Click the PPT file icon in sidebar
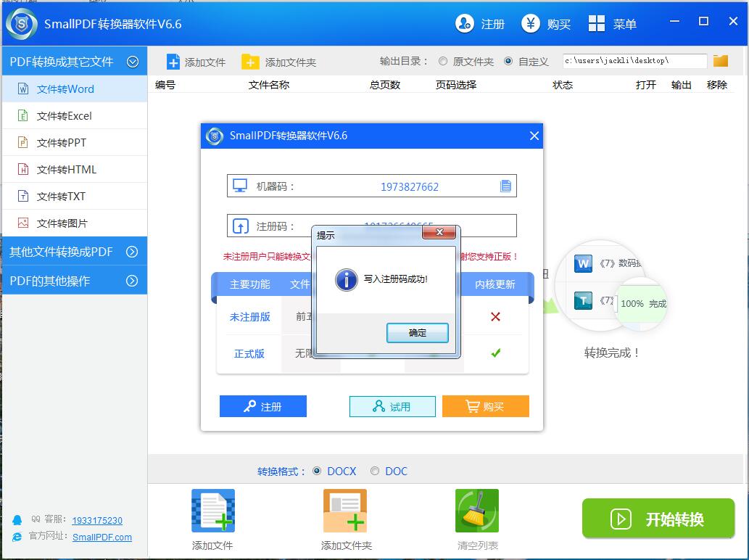Image resolution: width=749 pixels, height=560 pixels. (23, 142)
